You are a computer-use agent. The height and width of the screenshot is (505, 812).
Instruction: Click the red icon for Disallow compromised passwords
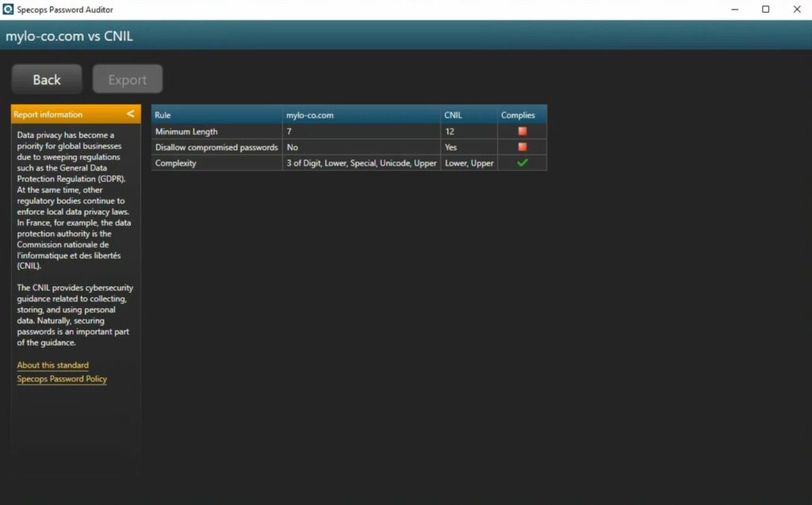click(x=523, y=147)
